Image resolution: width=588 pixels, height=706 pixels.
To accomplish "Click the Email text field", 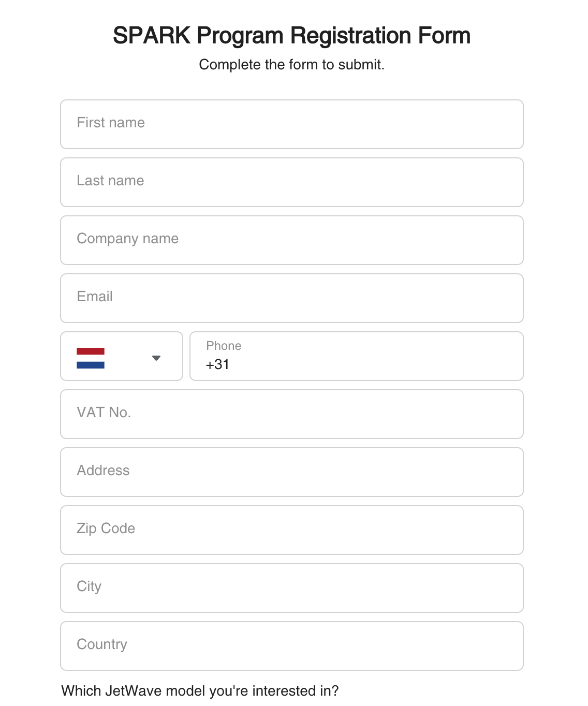I will tap(292, 298).
